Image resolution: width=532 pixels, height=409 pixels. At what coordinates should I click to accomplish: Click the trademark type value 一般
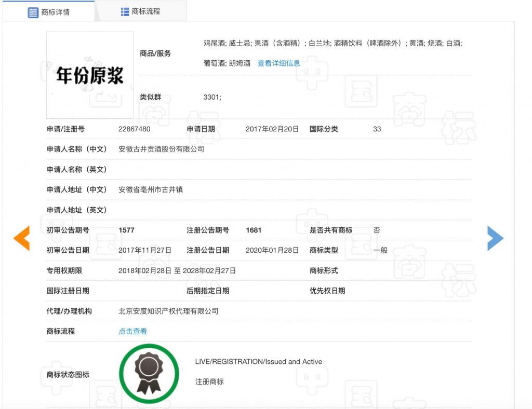tap(380, 250)
